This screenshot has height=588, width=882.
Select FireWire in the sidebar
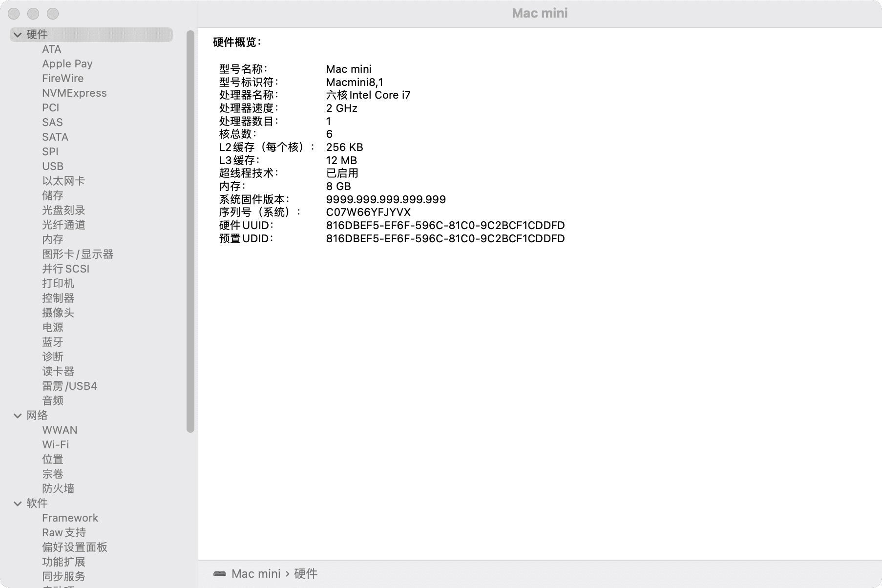(x=63, y=79)
